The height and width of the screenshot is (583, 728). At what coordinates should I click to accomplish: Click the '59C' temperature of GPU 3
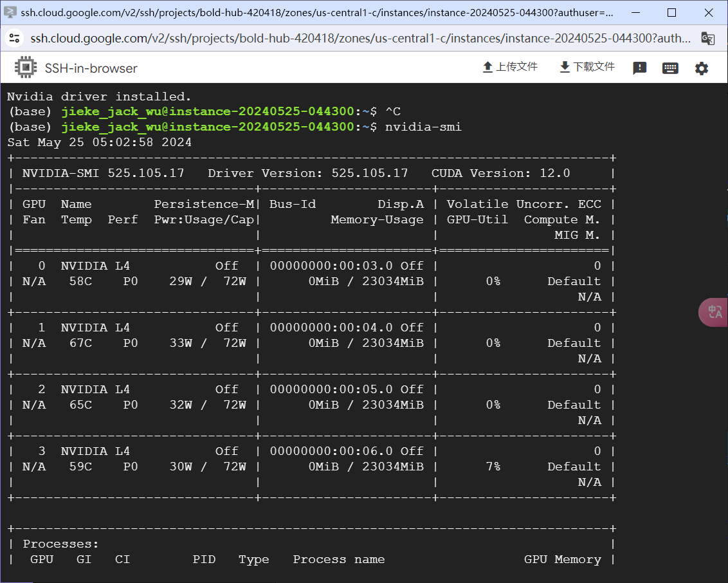click(x=80, y=467)
